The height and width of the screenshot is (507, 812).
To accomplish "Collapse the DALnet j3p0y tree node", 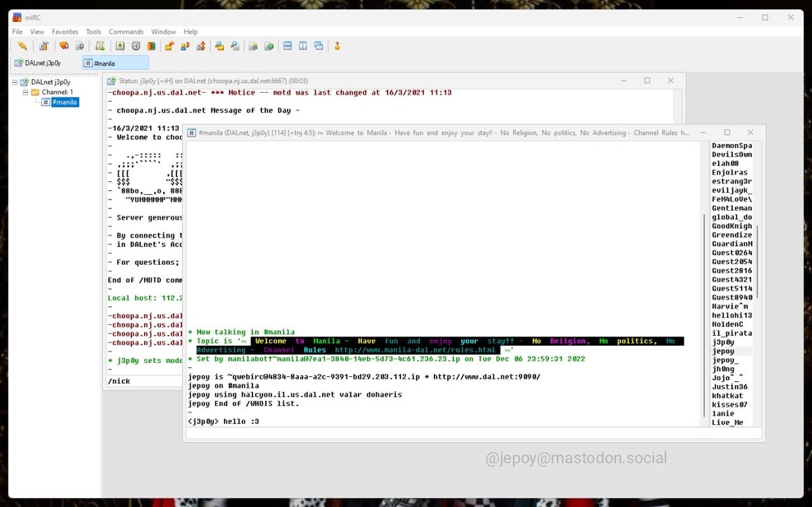I will pos(16,82).
